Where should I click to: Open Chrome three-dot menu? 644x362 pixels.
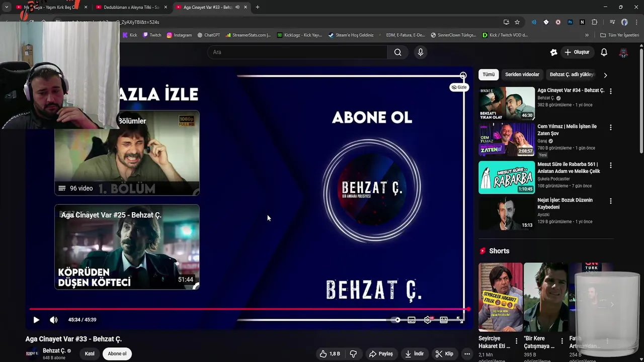coord(636,22)
